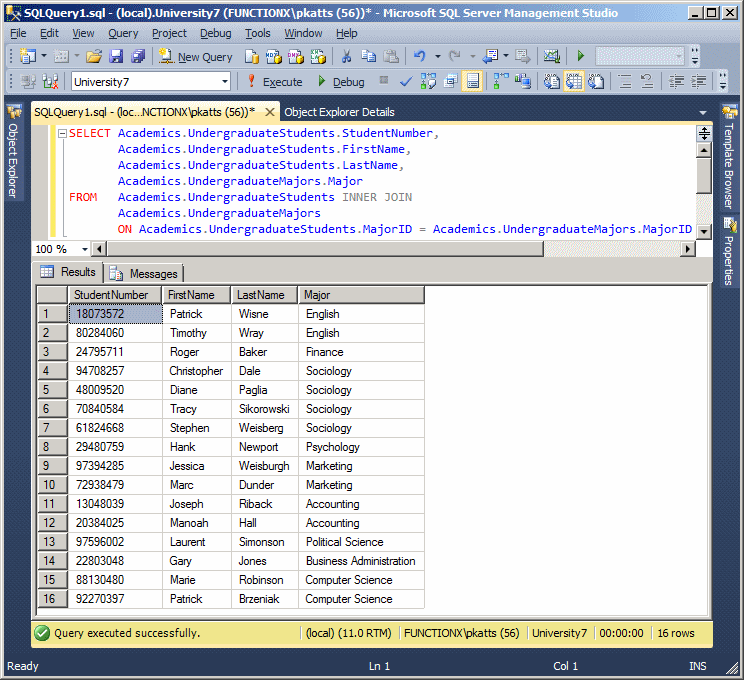Toggle Results to File mode
Screen dimensions: 744x680
pyautogui.click(x=596, y=82)
